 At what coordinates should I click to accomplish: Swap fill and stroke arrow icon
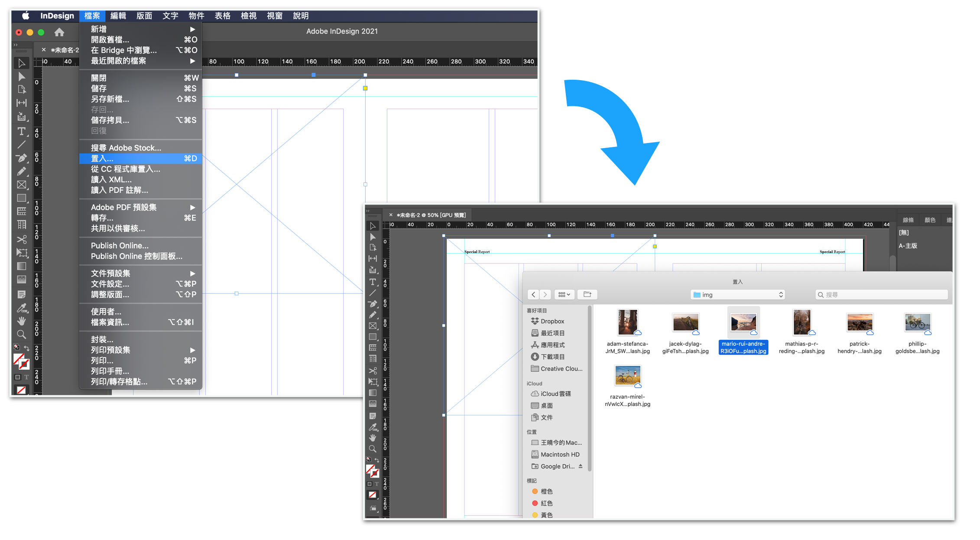click(x=27, y=348)
